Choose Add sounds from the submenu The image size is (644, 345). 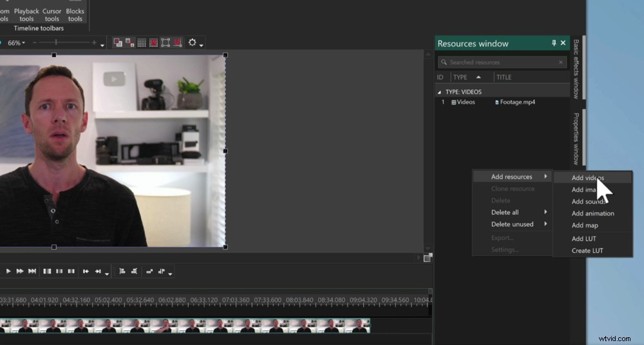coord(592,201)
